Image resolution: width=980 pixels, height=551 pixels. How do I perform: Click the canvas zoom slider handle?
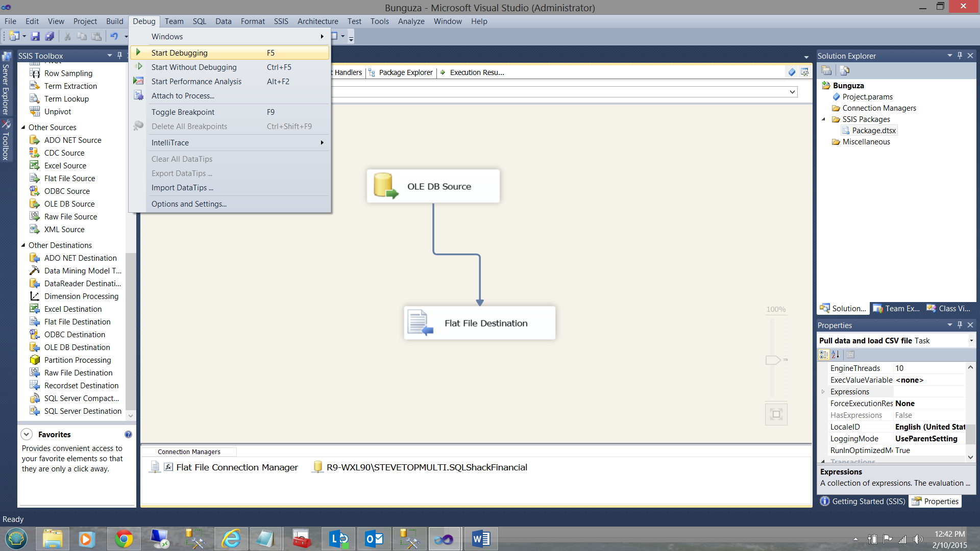click(773, 360)
